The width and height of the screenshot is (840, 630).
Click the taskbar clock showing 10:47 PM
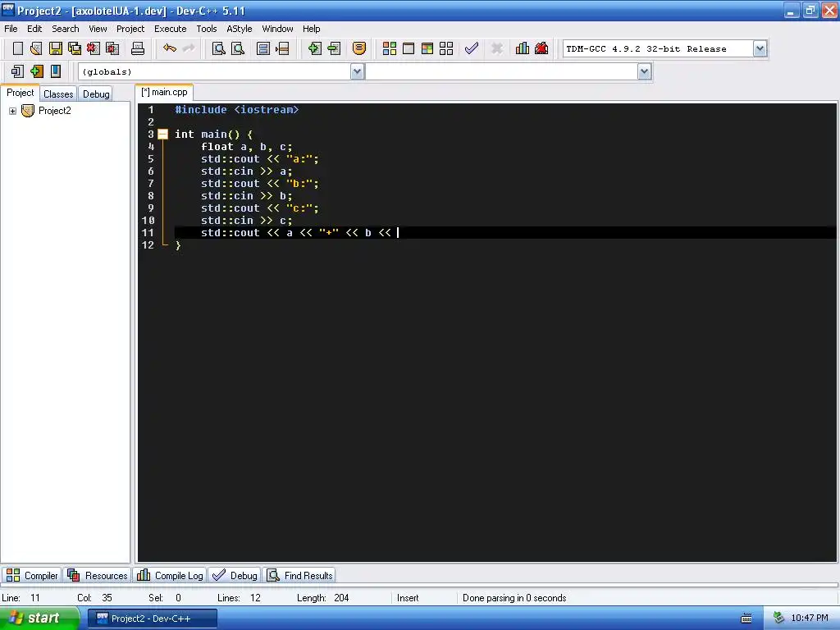810,619
